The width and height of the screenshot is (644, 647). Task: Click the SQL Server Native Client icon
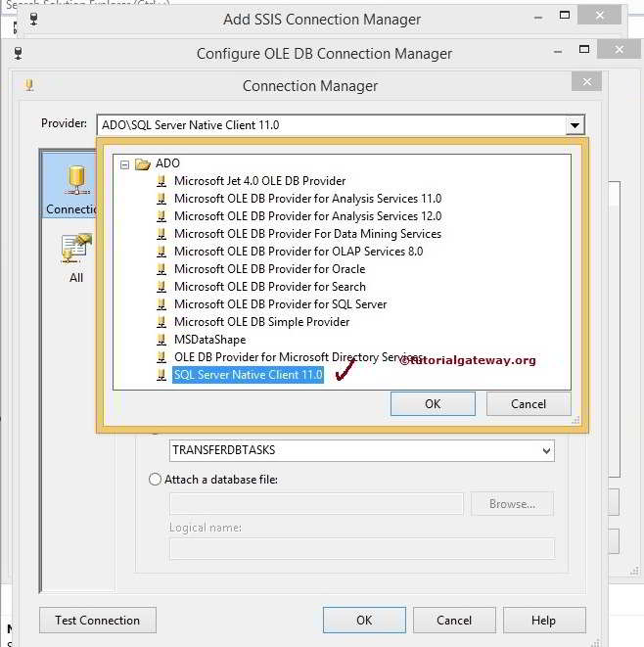161,375
